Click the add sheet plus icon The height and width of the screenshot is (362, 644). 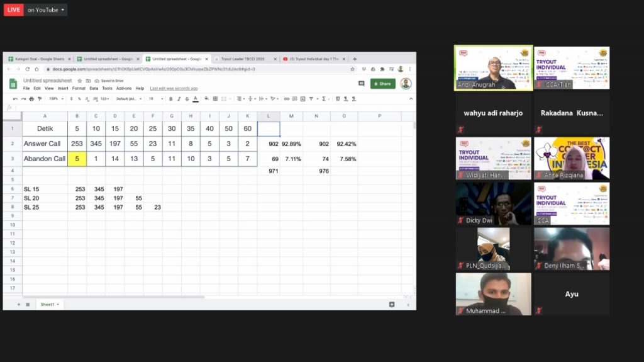pos(18,304)
